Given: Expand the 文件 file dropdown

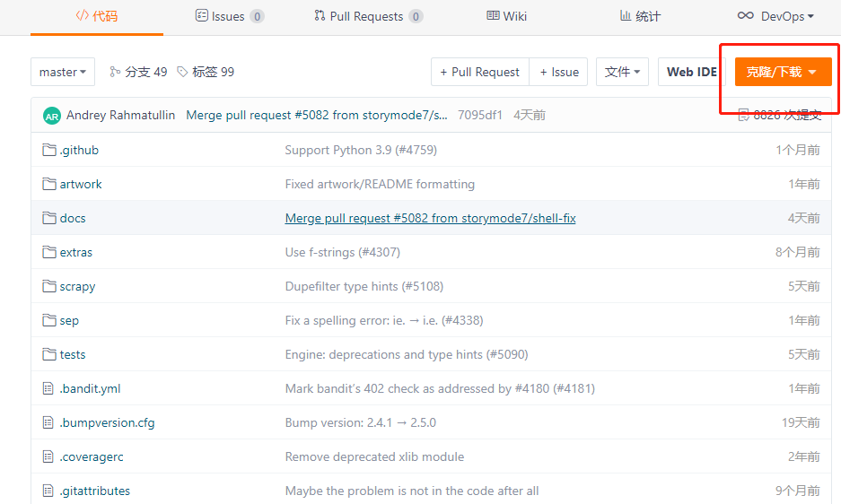Looking at the screenshot, I should click(622, 72).
